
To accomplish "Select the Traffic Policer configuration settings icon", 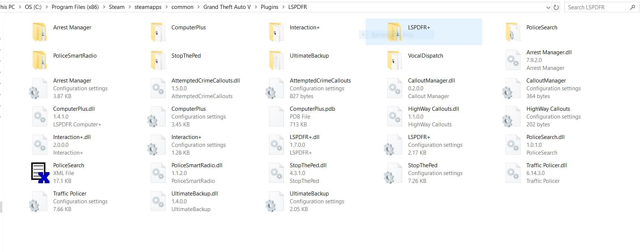I will tap(38, 202).
